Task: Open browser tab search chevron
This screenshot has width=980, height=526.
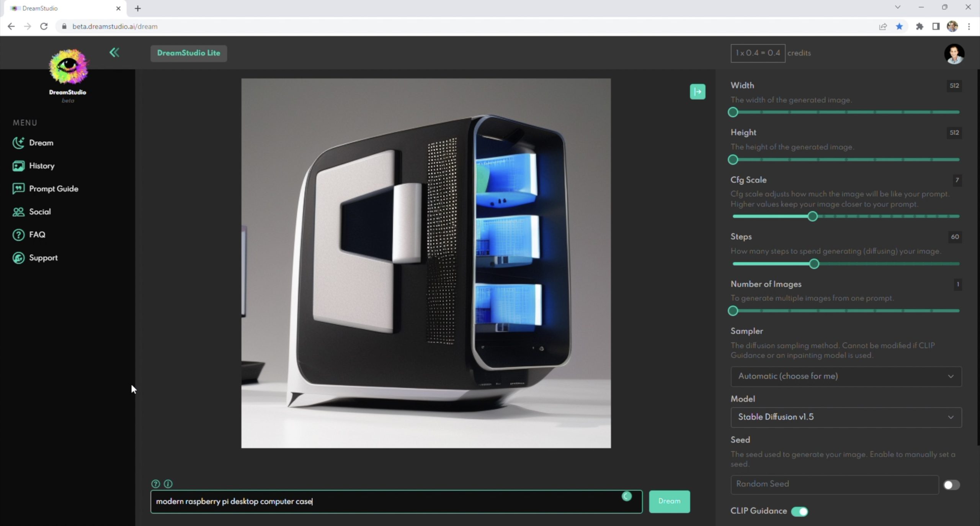Action: pyautogui.click(x=897, y=7)
